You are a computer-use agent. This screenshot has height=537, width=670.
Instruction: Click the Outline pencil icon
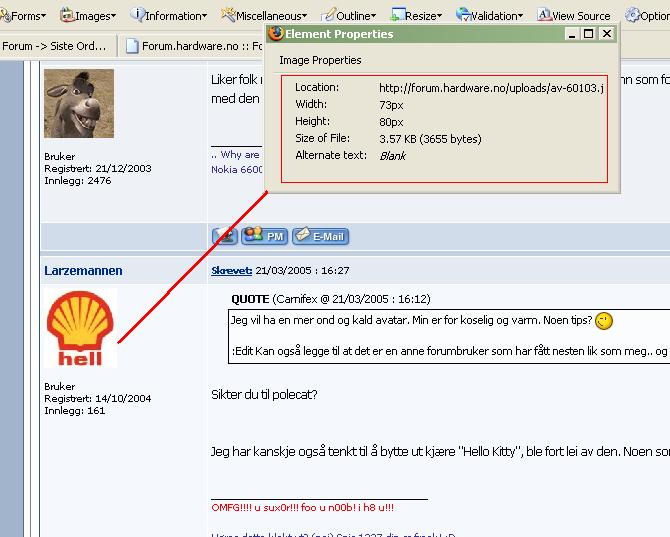click(328, 15)
